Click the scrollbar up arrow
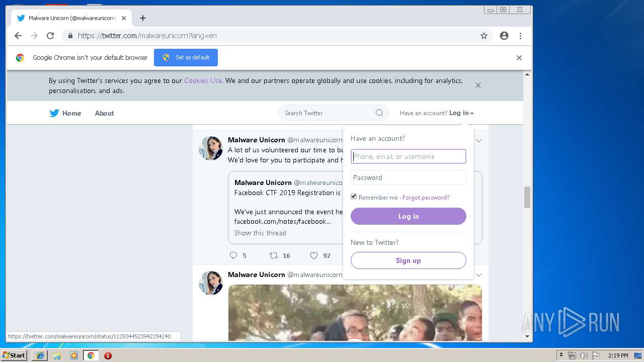 tap(527, 74)
